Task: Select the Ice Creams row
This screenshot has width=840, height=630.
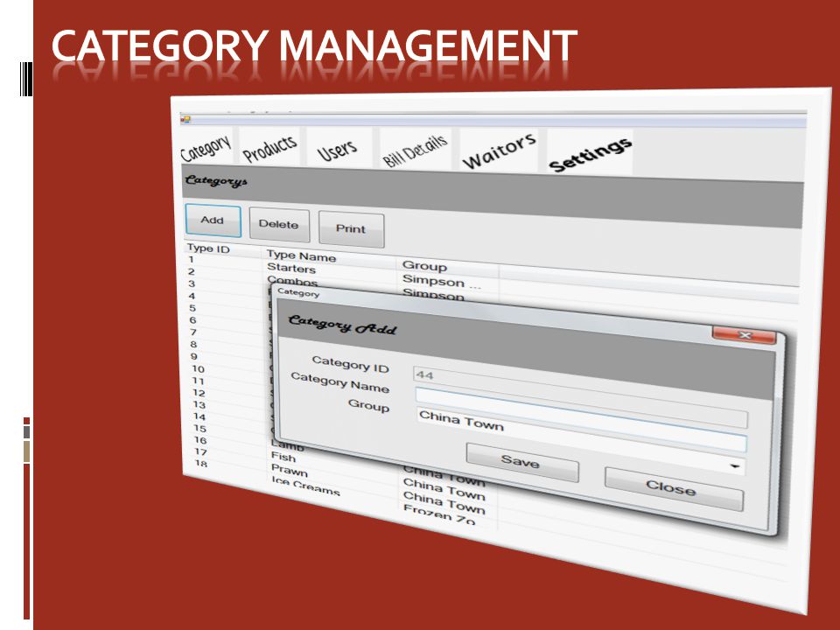Action: [x=305, y=486]
